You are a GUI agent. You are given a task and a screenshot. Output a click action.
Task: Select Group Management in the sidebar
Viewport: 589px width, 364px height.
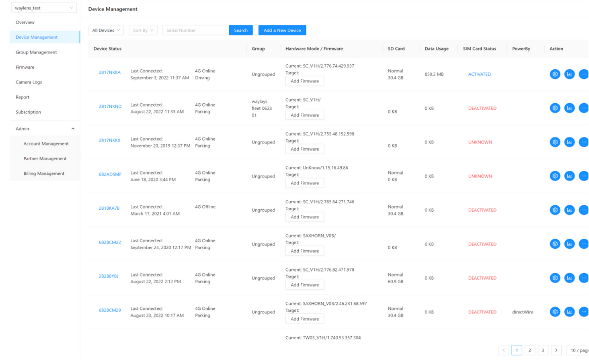click(36, 52)
